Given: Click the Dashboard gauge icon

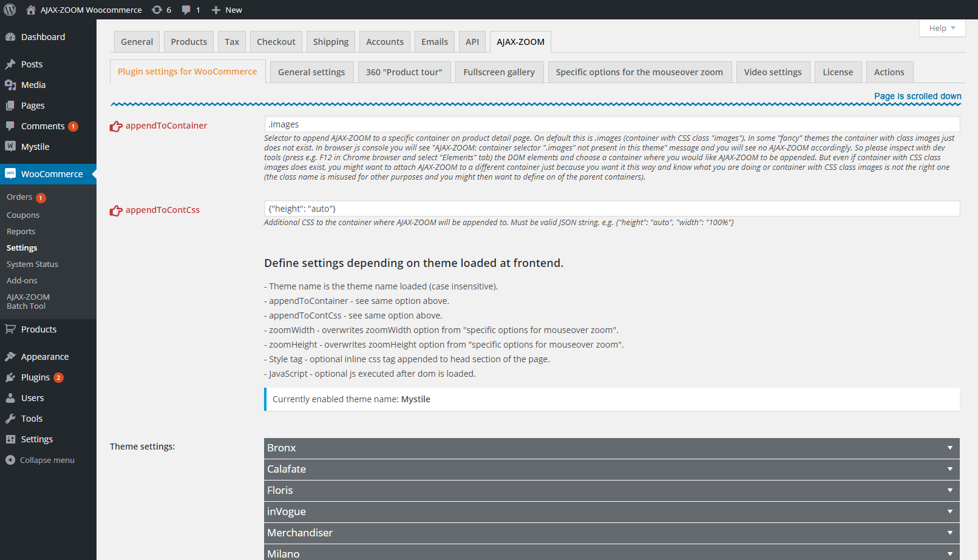Looking at the screenshot, I should click(10, 37).
